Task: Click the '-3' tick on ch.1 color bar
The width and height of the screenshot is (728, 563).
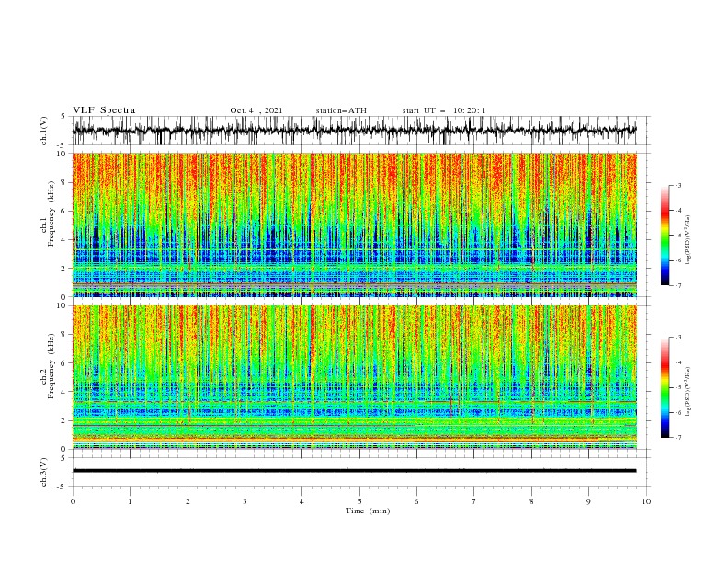Action: [678, 185]
